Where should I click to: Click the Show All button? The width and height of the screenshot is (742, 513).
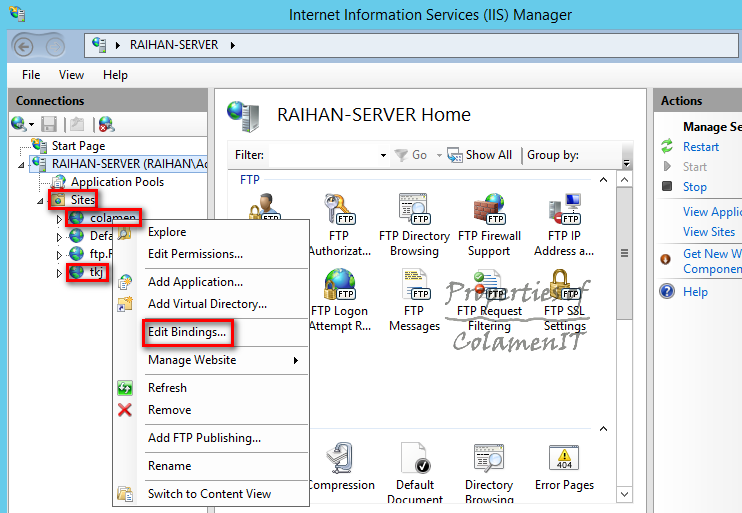[480, 155]
